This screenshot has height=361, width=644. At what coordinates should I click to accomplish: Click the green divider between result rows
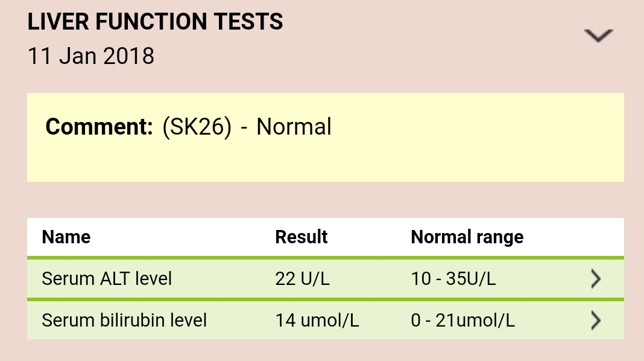325,299
